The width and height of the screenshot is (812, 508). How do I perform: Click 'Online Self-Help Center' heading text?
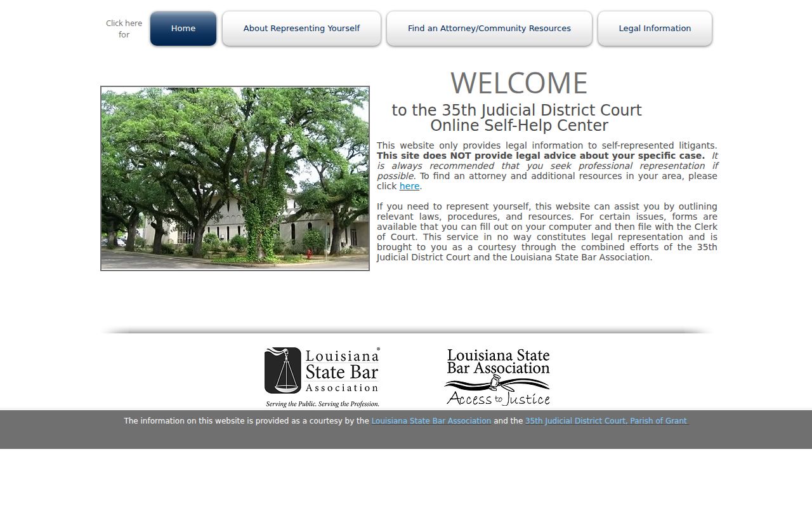519,126
